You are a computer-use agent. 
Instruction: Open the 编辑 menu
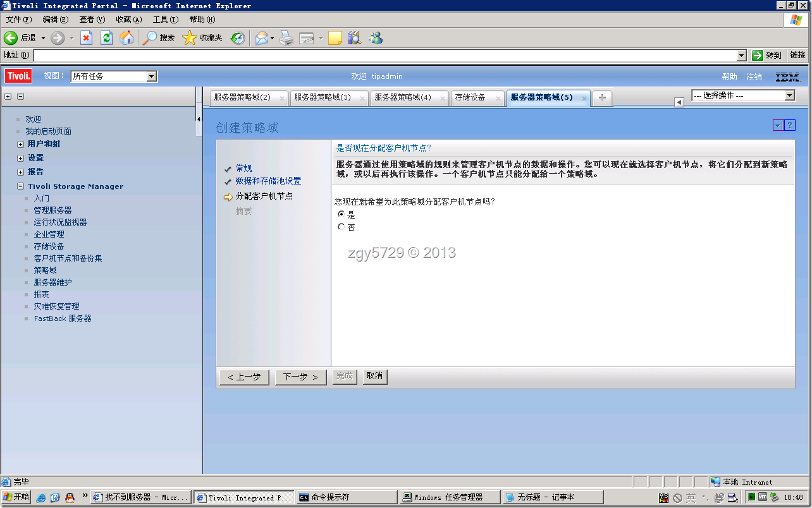55,20
